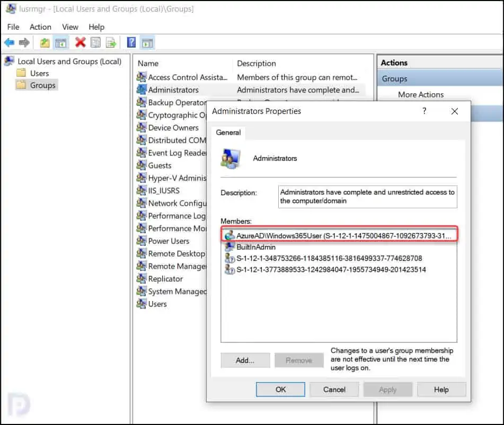Viewport: 504px width, 425px height.
Task: Click the Replicator group icon
Action: pyautogui.click(x=142, y=279)
